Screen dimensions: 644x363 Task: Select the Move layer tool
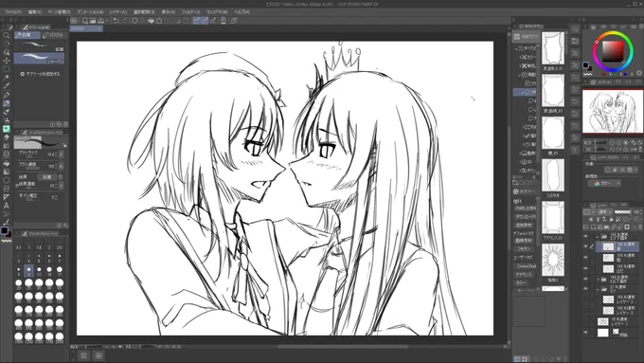(7, 61)
